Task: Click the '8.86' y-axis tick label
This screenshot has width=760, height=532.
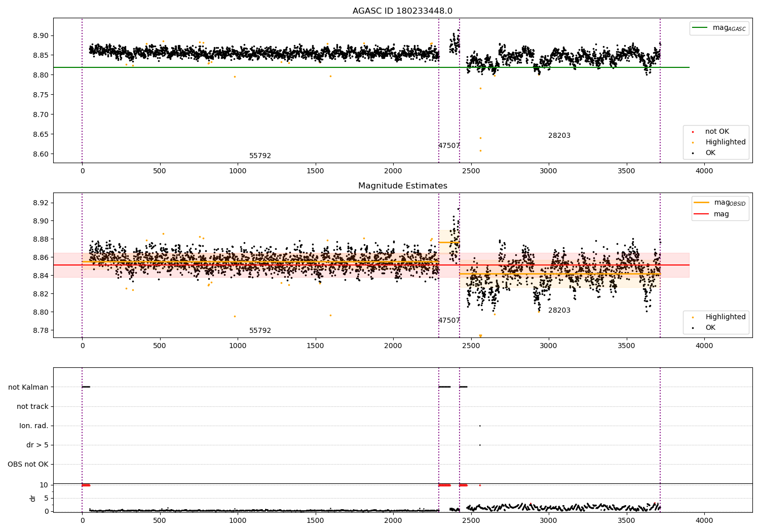Action: pyautogui.click(x=41, y=257)
